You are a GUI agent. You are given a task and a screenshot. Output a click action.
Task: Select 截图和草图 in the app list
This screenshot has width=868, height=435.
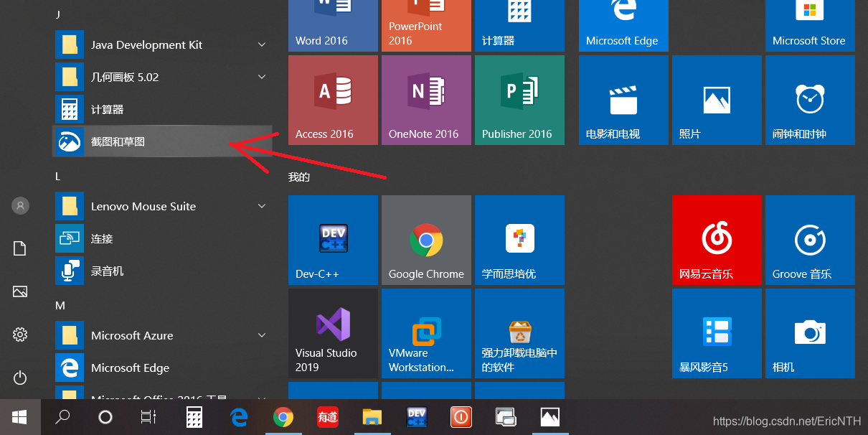[162, 141]
